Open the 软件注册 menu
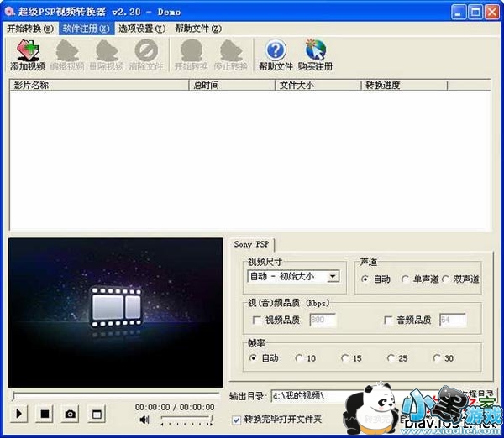 (x=87, y=29)
